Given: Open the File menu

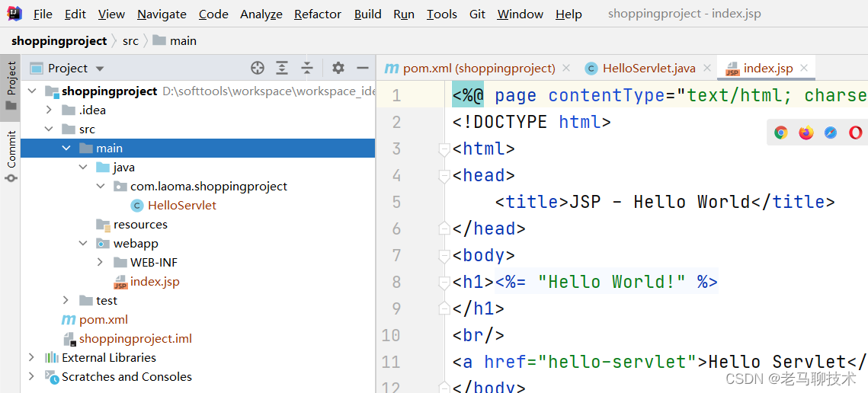Looking at the screenshot, I should click(x=43, y=14).
